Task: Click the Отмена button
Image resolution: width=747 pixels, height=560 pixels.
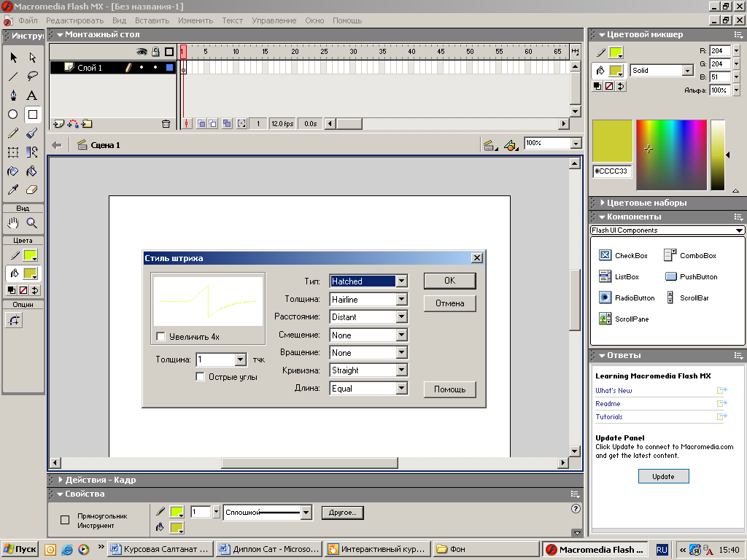Action: [x=449, y=303]
